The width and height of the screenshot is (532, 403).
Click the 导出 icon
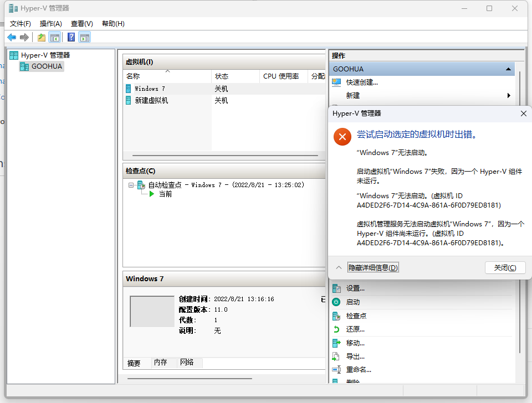(336, 356)
